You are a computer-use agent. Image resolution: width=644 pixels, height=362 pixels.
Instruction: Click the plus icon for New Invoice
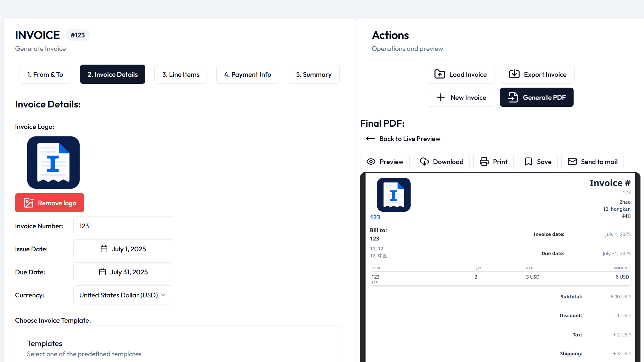pyautogui.click(x=440, y=97)
